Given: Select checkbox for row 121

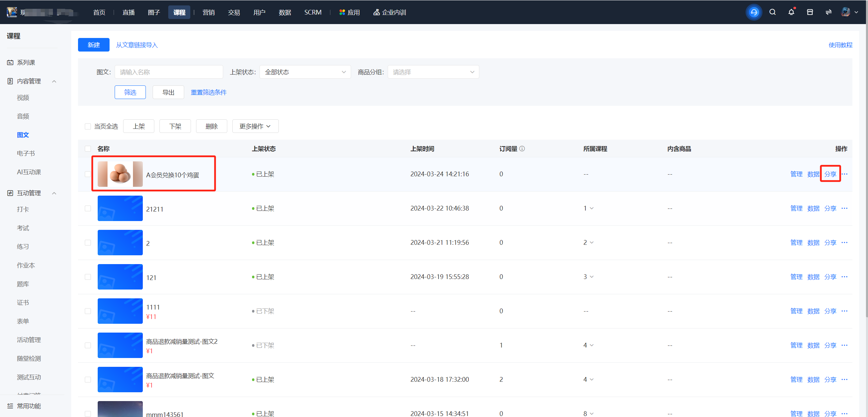Looking at the screenshot, I should coord(88,277).
